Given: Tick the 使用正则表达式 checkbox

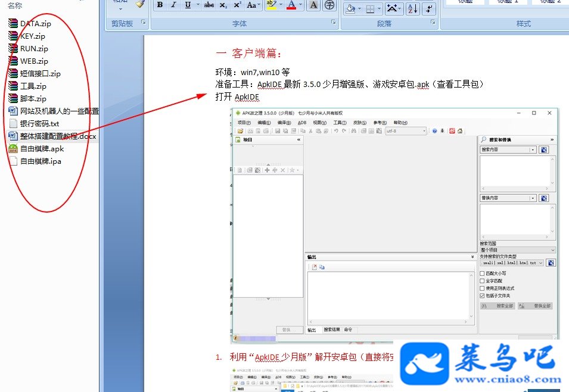Looking at the screenshot, I should pos(482,288).
